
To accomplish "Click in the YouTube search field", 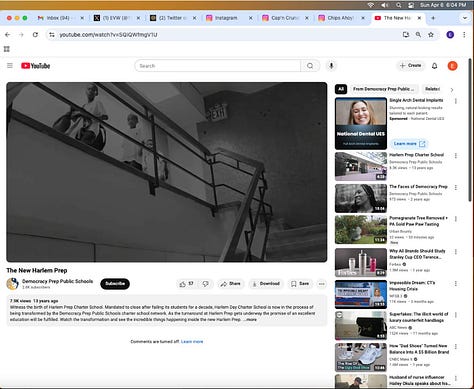I will coord(218,66).
